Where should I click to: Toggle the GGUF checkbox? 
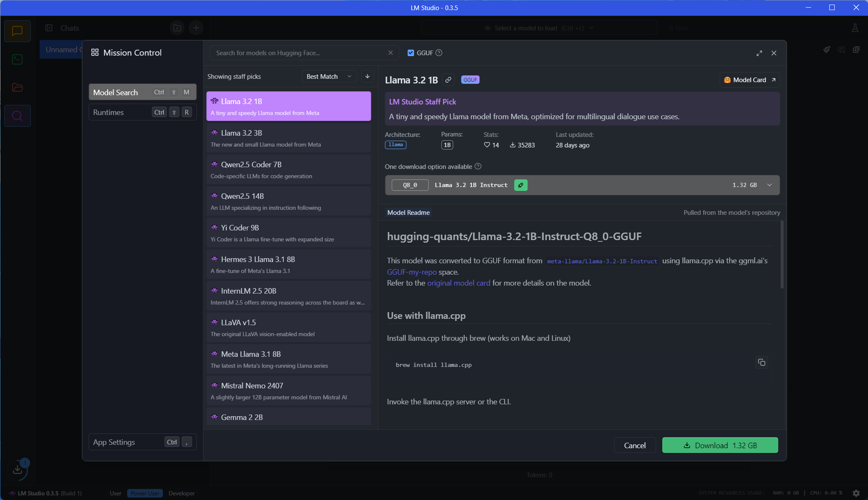(x=411, y=53)
